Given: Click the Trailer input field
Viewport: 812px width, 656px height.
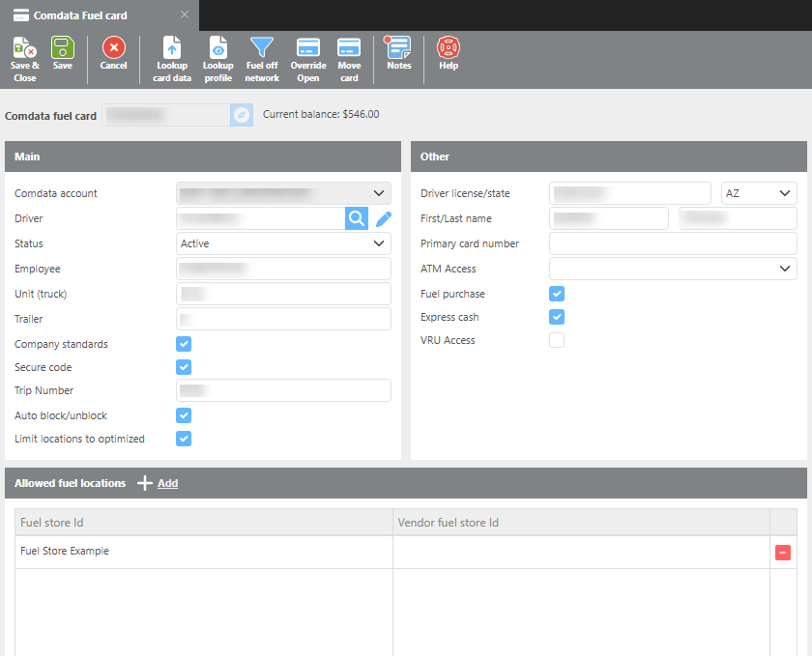Looking at the screenshot, I should pyautogui.click(x=283, y=319).
